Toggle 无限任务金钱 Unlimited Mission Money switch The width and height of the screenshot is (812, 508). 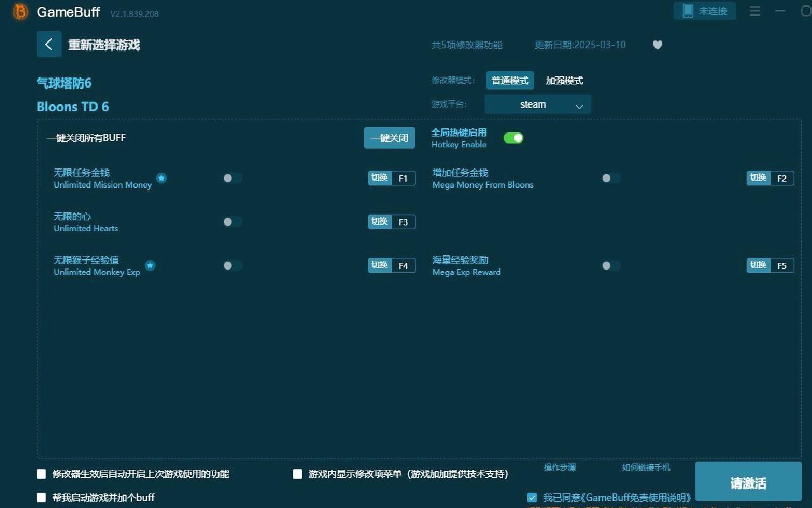(232, 178)
